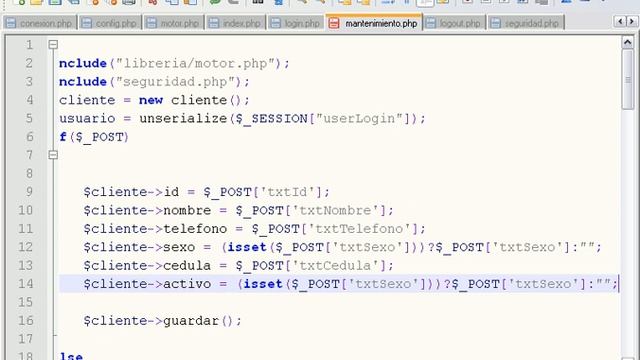Click the unserialize($_SESSION["userLogin"]) line

coord(242,118)
